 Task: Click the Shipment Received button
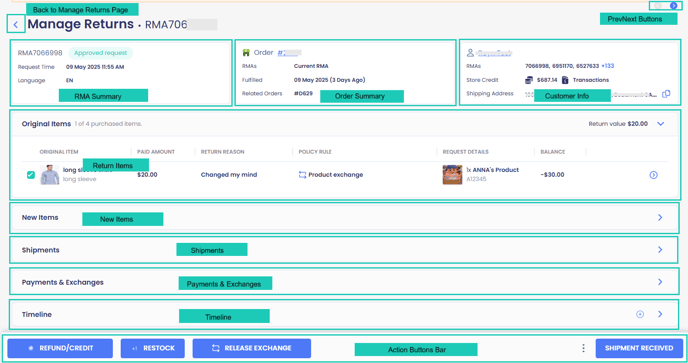[x=639, y=348]
